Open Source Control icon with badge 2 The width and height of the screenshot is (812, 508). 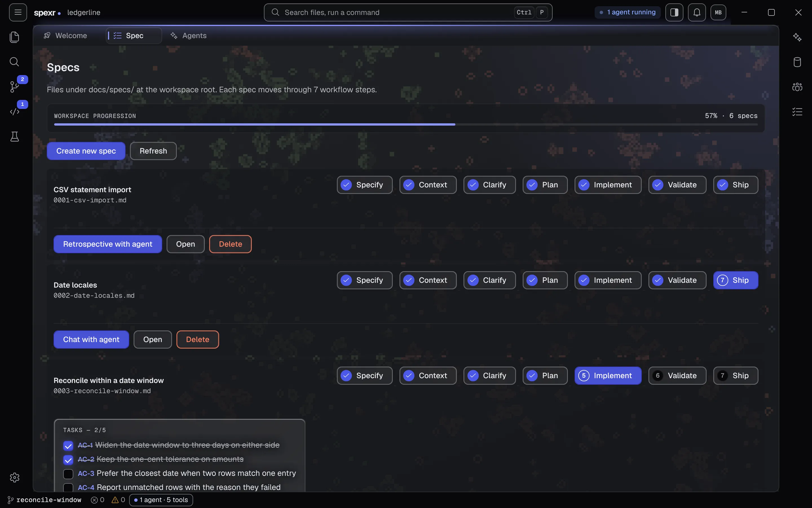(x=14, y=87)
